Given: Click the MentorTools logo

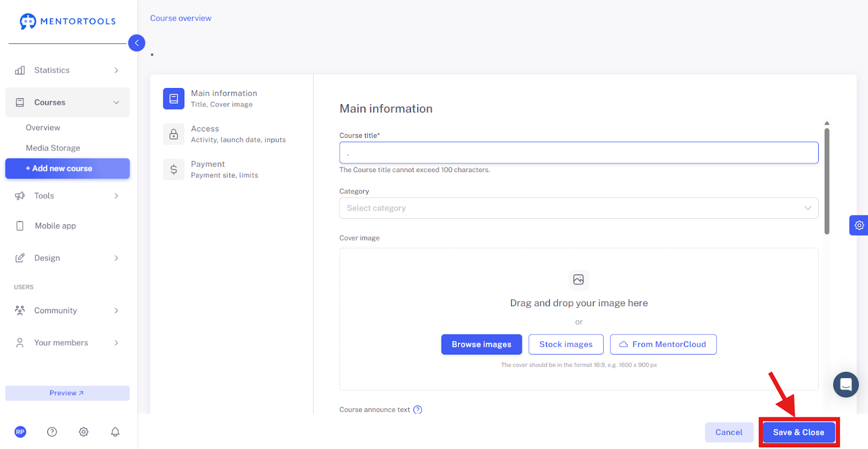Looking at the screenshot, I should click(x=68, y=21).
